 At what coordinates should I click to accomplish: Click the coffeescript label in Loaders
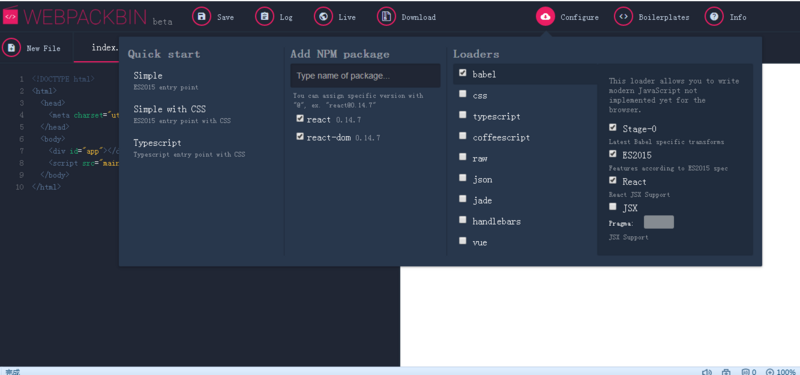(501, 138)
